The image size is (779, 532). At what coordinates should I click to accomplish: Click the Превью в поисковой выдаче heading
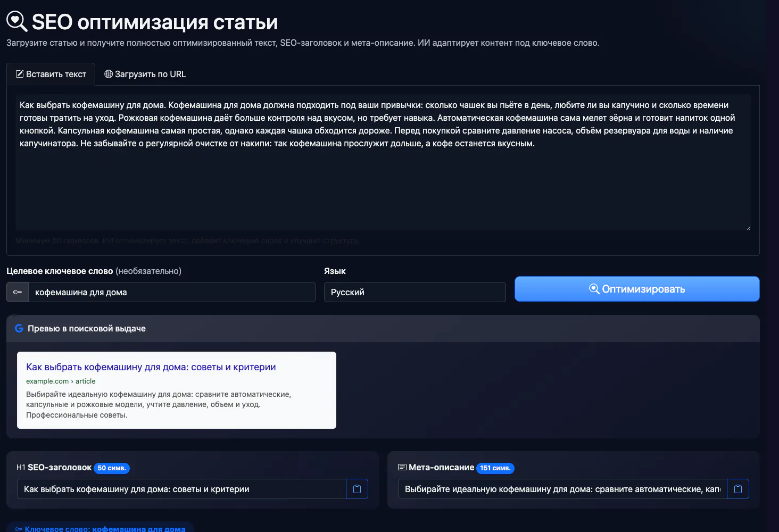(87, 328)
